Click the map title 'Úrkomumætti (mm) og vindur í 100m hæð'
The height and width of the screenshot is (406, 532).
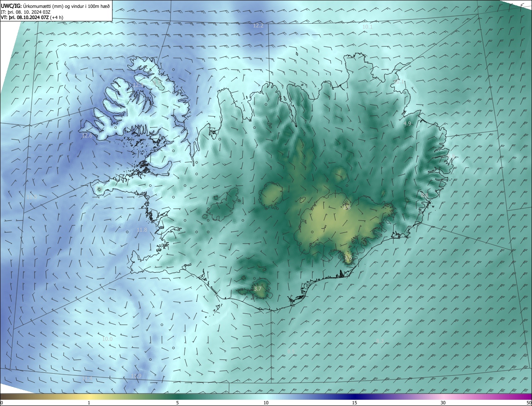click(66, 6)
